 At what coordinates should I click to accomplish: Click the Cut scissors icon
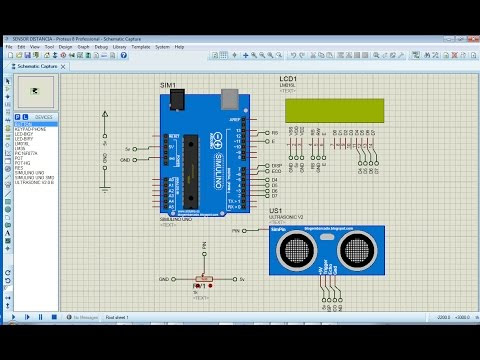[x=313, y=55]
